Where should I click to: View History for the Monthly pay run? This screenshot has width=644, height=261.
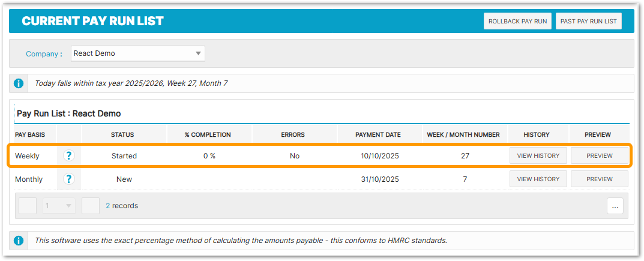[538, 179]
